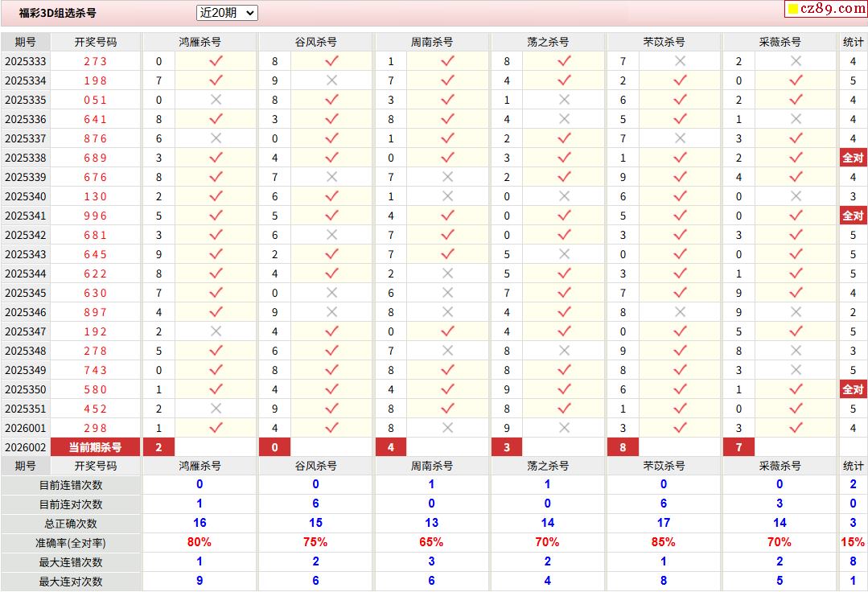Viewport: 868px width, 592px height.
Task: Open the 近20期 period dropdown
Action: coord(227,13)
